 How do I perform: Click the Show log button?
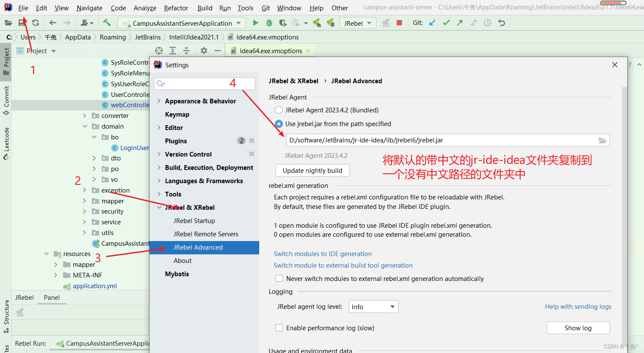point(578,328)
